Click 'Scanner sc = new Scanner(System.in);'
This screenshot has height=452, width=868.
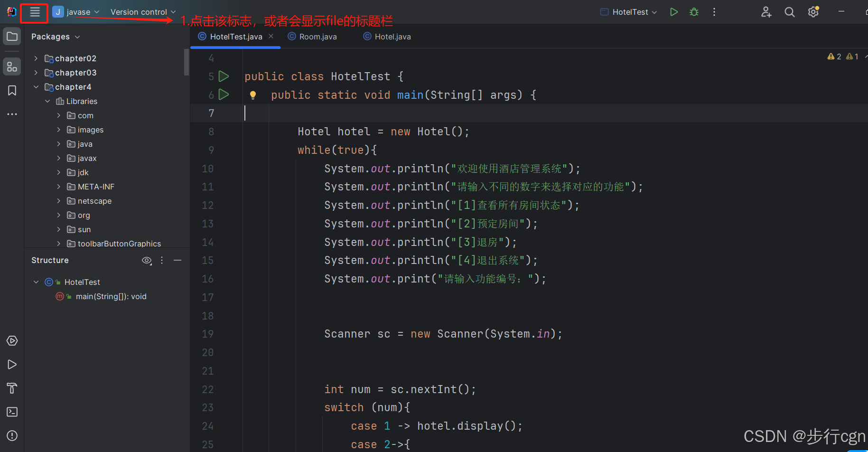[x=443, y=334]
